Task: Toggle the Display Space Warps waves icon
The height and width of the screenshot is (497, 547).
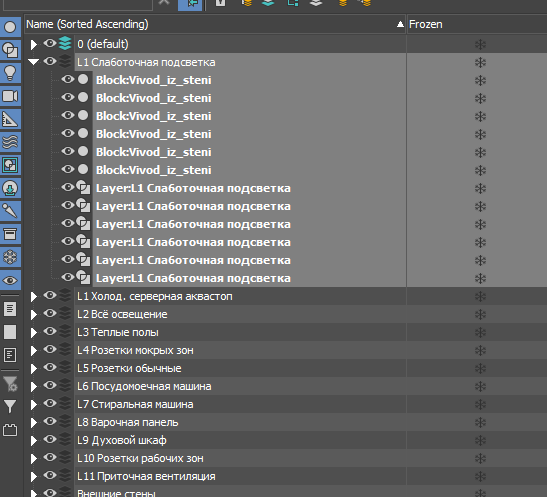Action: [10, 142]
